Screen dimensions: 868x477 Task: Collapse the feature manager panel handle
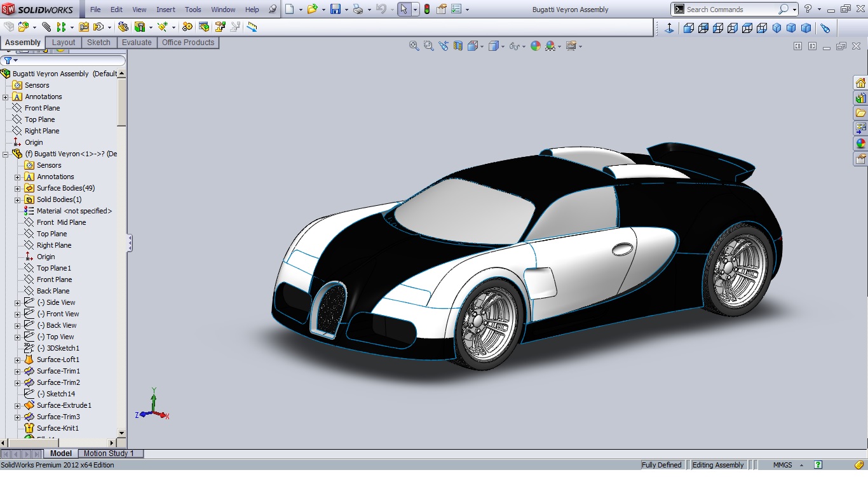pyautogui.click(x=130, y=243)
